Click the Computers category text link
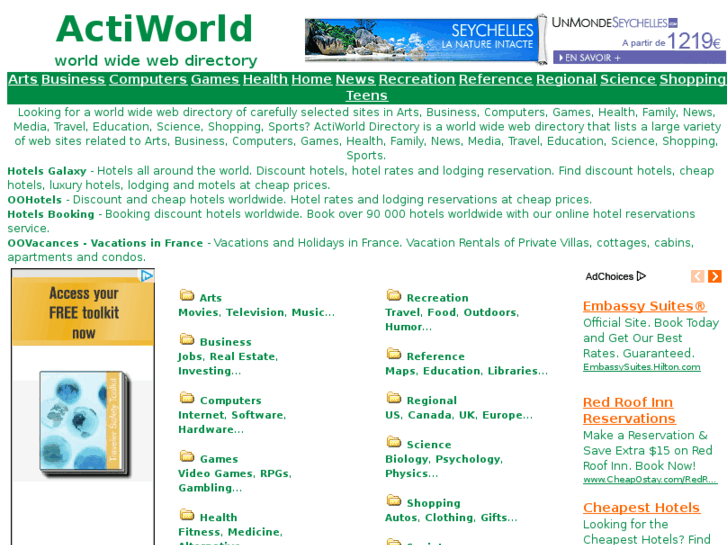 click(x=230, y=400)
